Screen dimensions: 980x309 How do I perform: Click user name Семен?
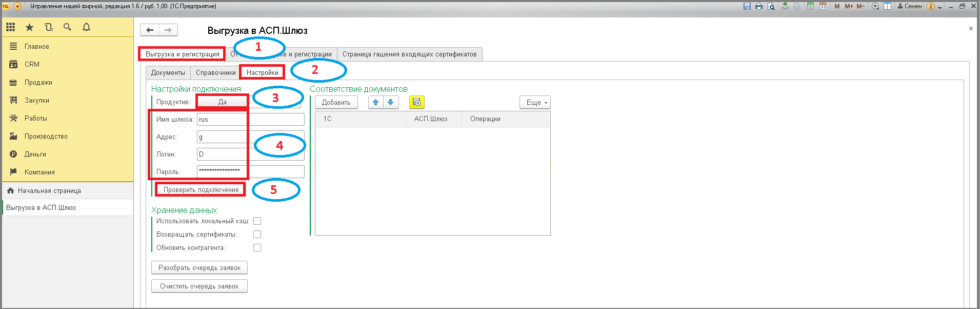(909, 6)
